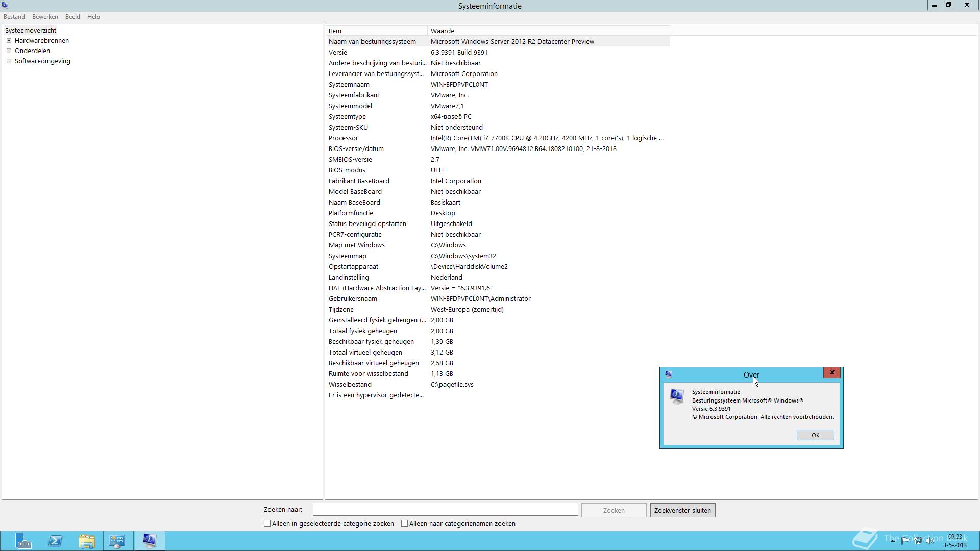Image resolution: width=980 pixels, height=551 pixels.
Task: Select the 'Beschikbaar virtueel geheugen' row
Action: click(x=498, y=363)
